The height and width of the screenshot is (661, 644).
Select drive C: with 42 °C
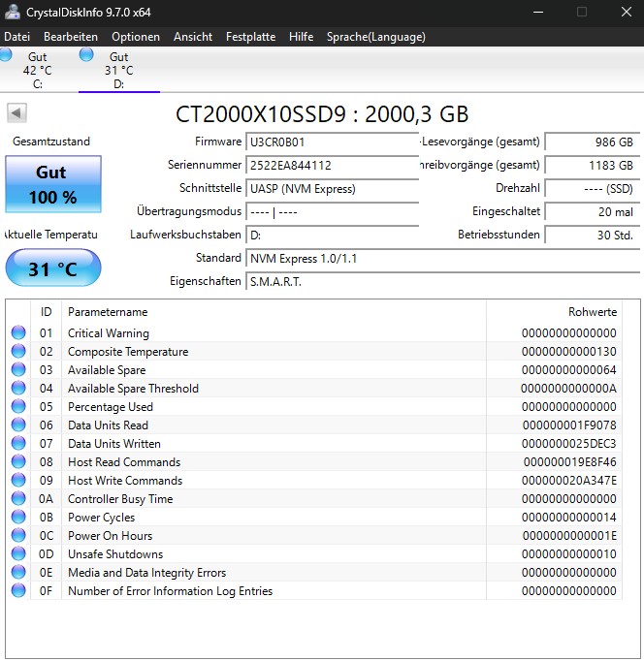pos(37,71)
